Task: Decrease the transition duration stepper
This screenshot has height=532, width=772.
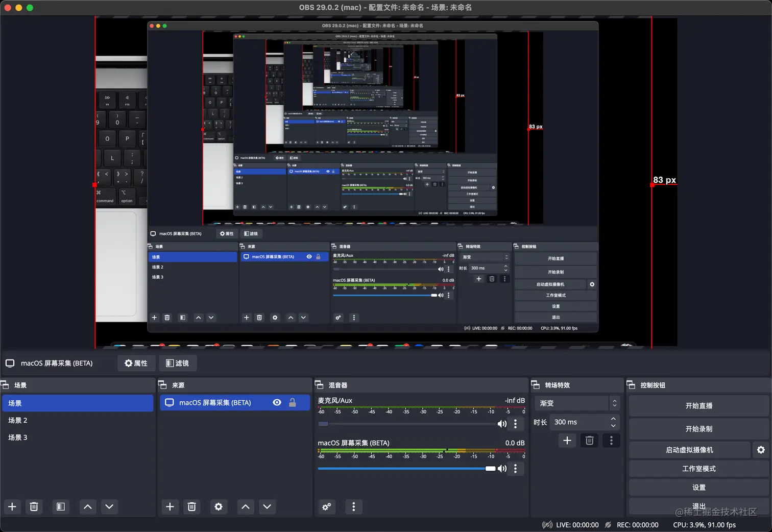Action: 613,425
